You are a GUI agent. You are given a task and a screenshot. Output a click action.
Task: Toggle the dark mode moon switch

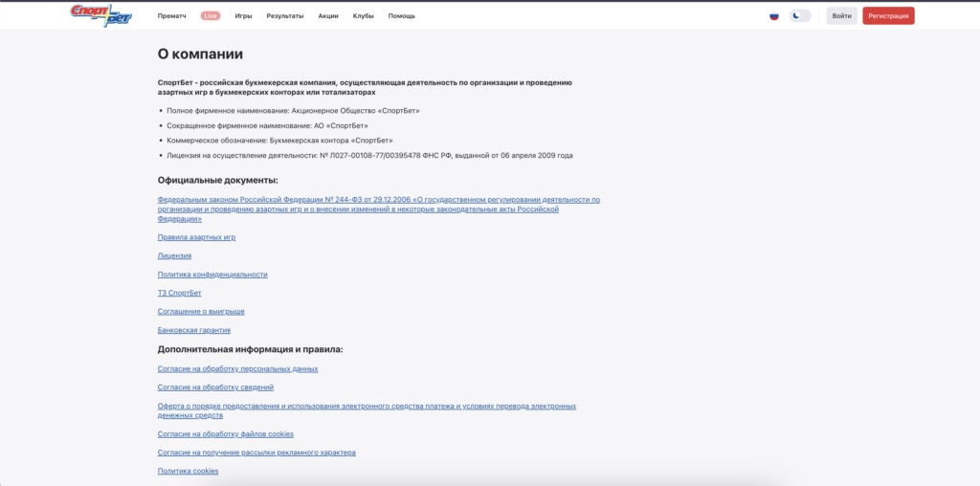800,16
